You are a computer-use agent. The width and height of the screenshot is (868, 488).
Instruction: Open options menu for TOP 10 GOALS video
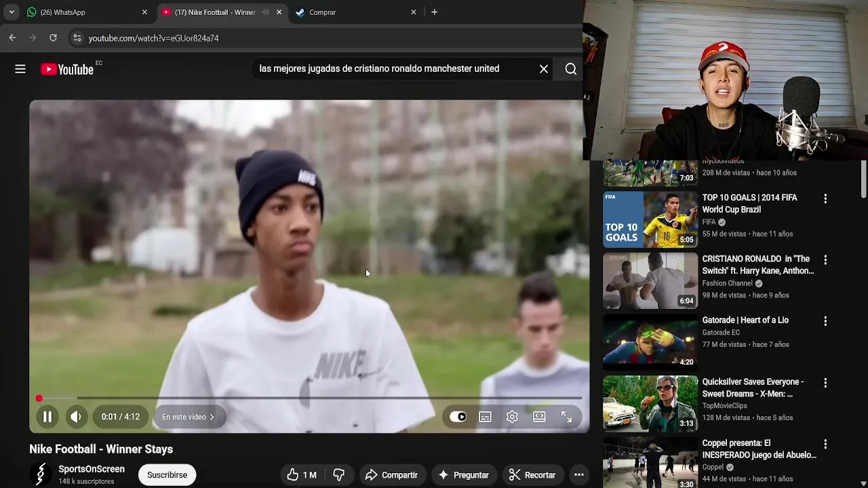tap(825, 199)
